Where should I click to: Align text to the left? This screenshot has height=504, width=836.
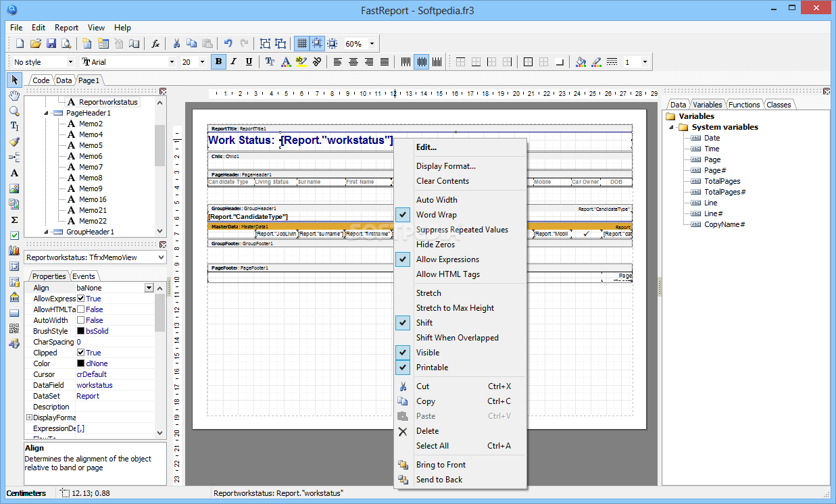tap(338, 62)
